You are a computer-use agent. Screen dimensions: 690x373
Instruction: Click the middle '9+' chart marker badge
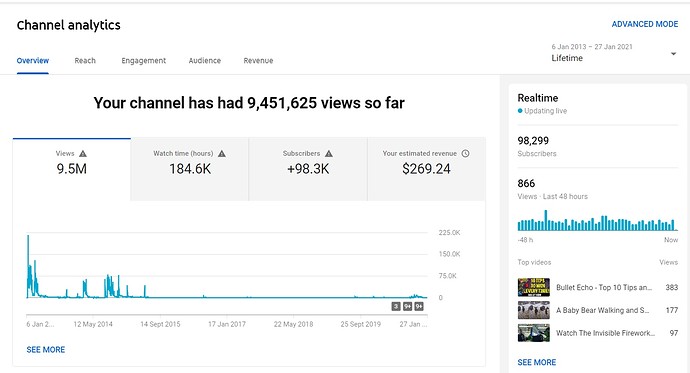[407, 306]
